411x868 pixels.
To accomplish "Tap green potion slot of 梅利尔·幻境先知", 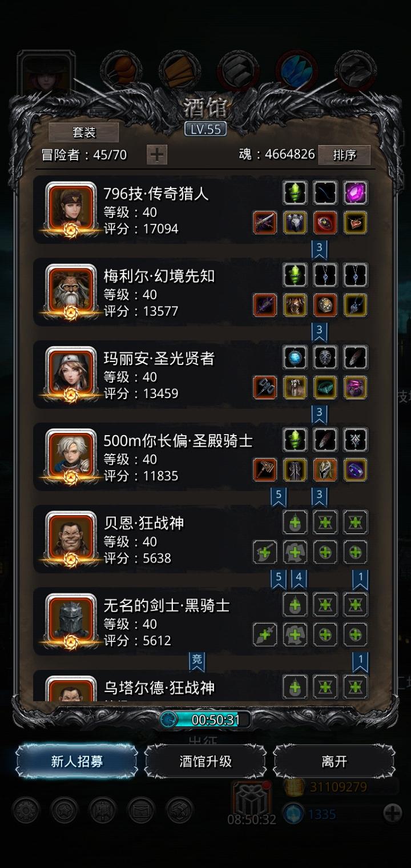I will pos(295,275).
